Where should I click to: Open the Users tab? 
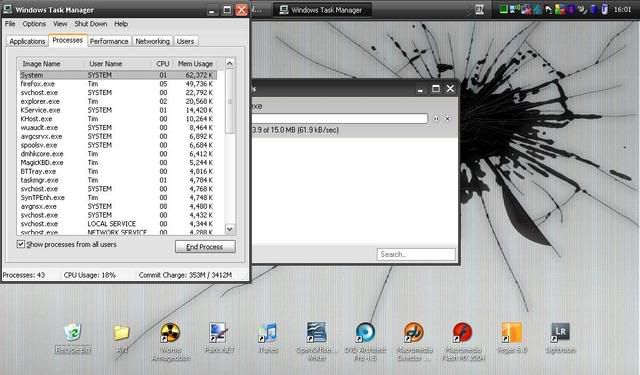pyautogui.click(x=185, y=41)
